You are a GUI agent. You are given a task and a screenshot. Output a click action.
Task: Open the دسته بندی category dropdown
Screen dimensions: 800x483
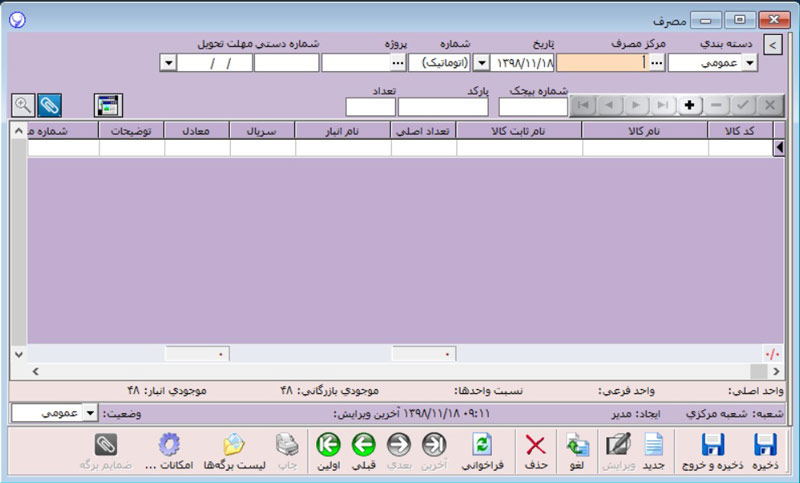pyautogui.click(x=749, y=63)
